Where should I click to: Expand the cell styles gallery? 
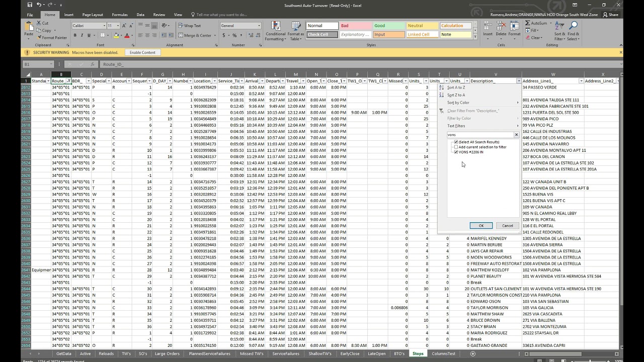pos(474,37)
